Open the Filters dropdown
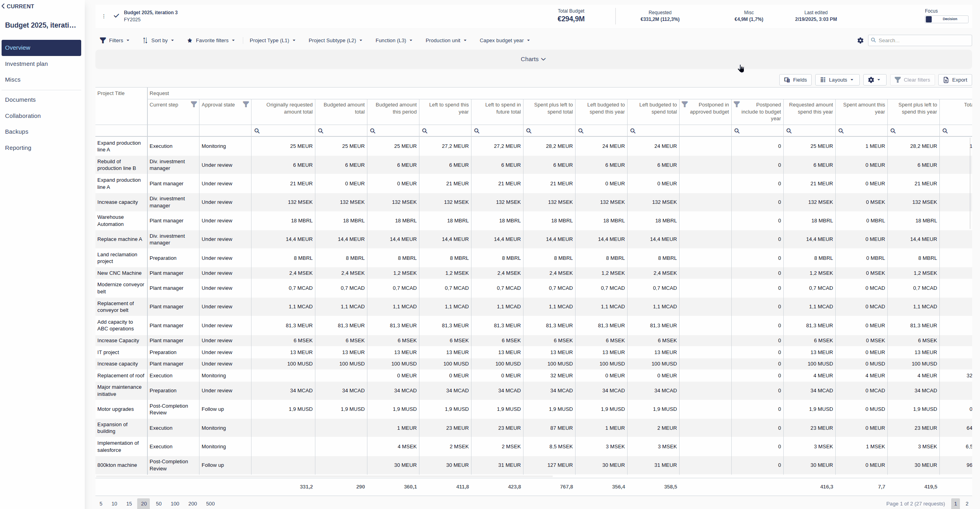The width and height of the screenshot is (980, 509). pos(115,41)
